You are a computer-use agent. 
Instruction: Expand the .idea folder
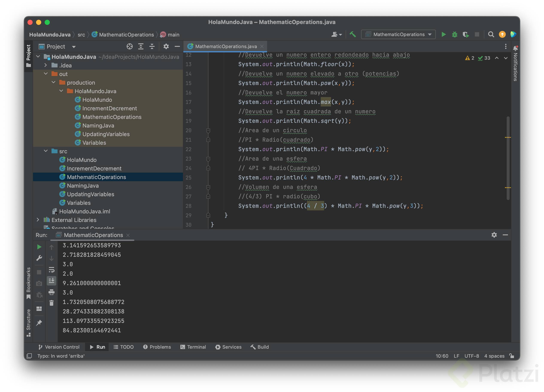46,65
